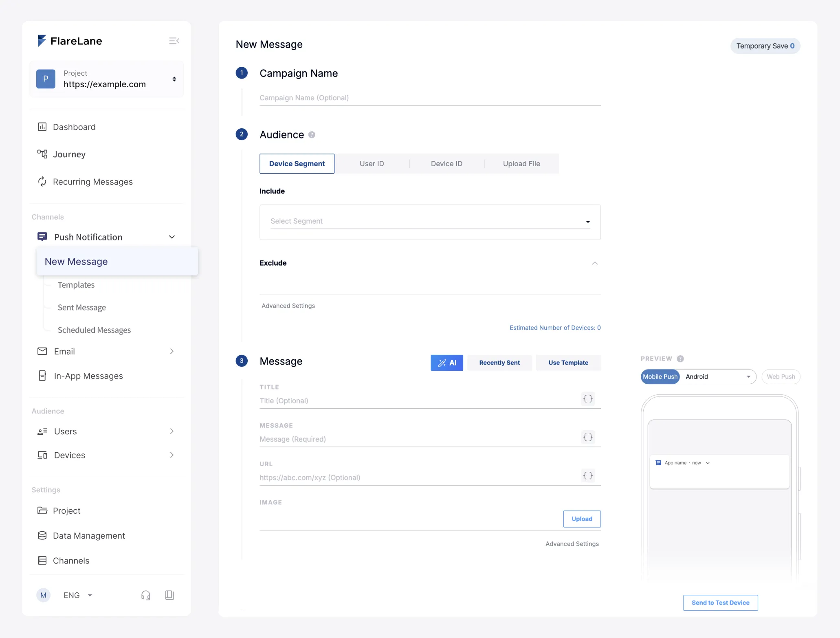The image size is (840, 638).
Task: Open the ENG language dropdown
Action: click(78, 595)
